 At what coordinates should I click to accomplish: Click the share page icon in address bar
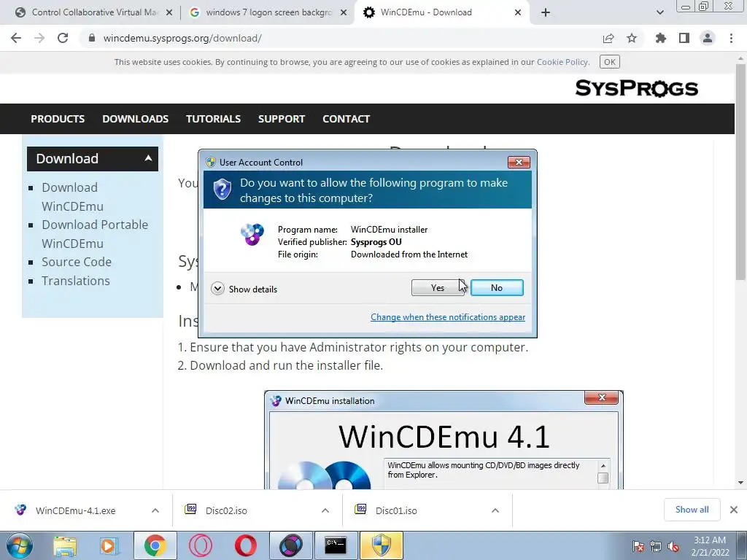tap(608, 38)
